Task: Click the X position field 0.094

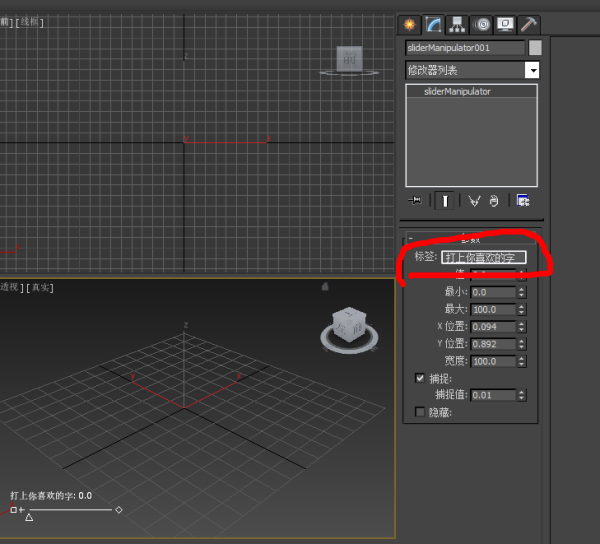Action: [x=493, y=327]
